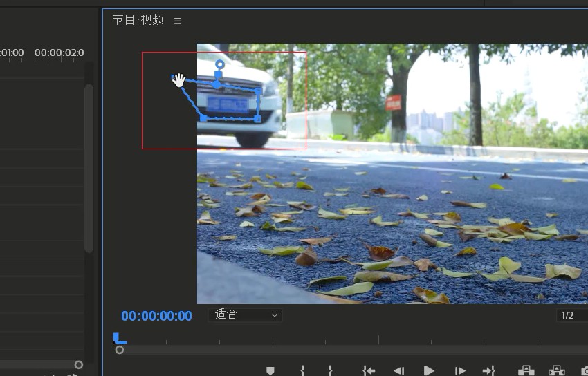Select the mask expansion square handle below the feather circle
This screenshot has width=588, height=376.
(218, 75)
